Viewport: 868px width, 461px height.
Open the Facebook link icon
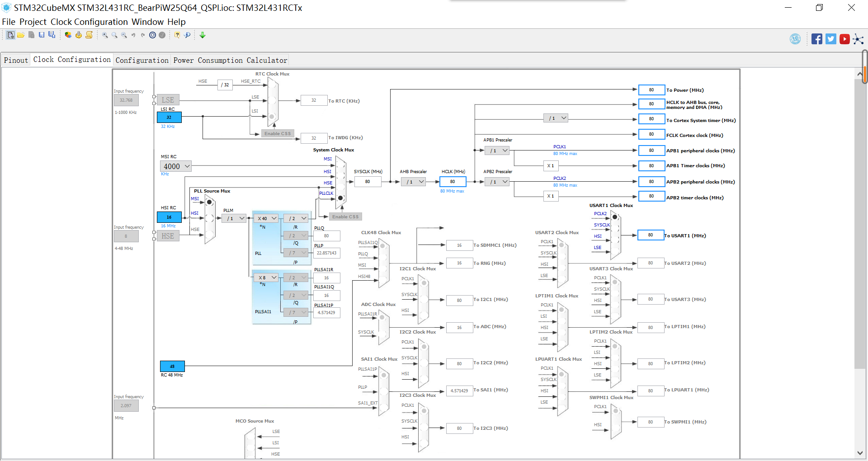[816, 39]
